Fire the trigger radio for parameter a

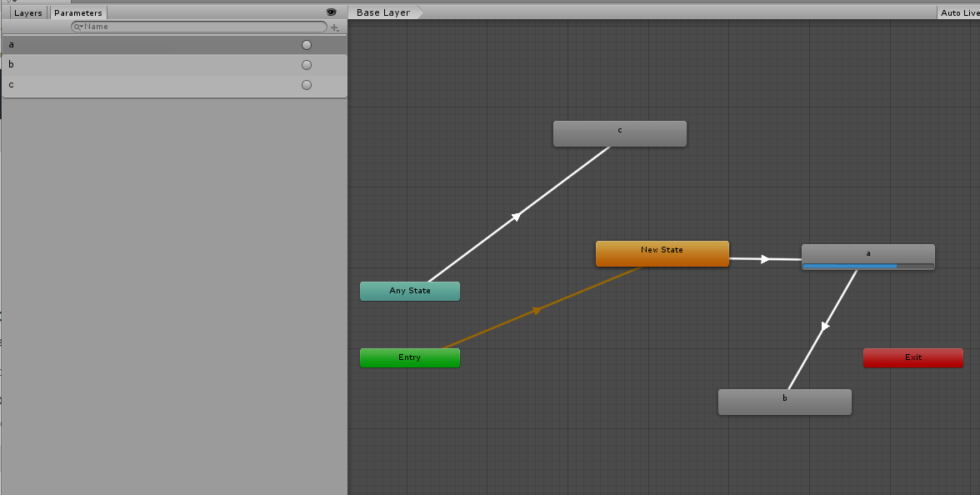click(x=307, y=44)
